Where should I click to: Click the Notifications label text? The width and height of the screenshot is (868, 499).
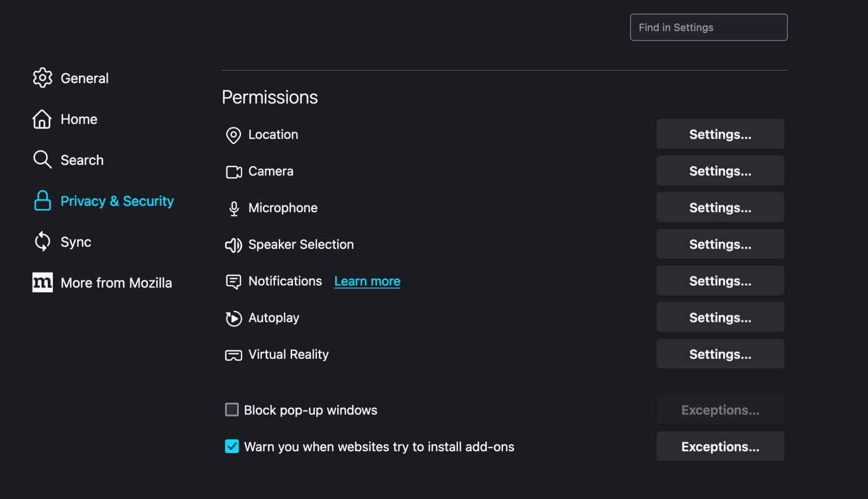point(285,281)
